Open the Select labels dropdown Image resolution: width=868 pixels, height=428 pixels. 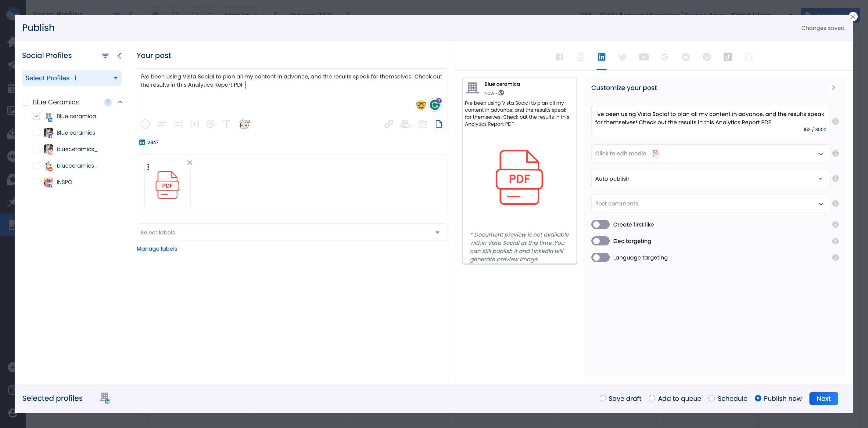(x=292, y=232)
